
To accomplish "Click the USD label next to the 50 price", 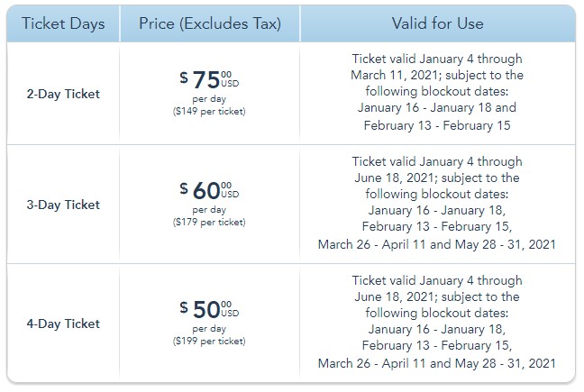I will point(230,313).
